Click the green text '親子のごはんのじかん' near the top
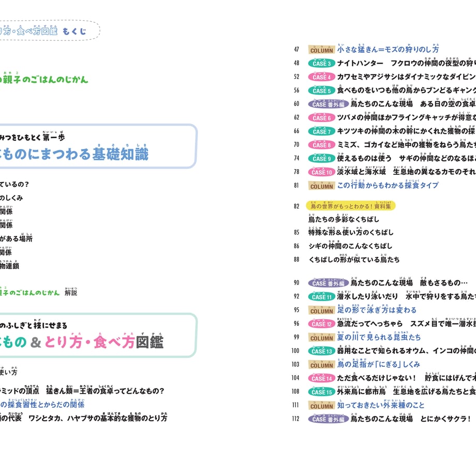This screenshot has height=476, width=476. tap(45, 80)
